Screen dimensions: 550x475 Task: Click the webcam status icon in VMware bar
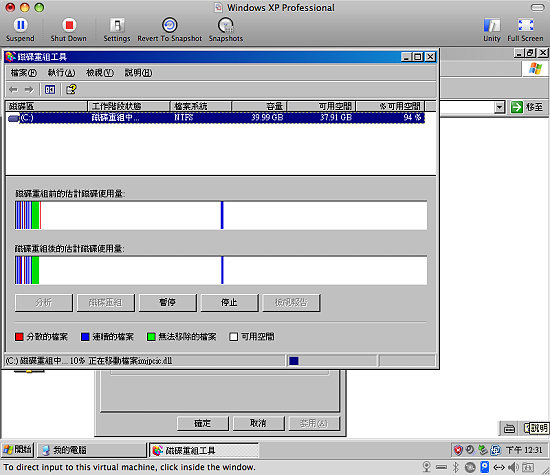pyautogui.click(x=427, y=467)
